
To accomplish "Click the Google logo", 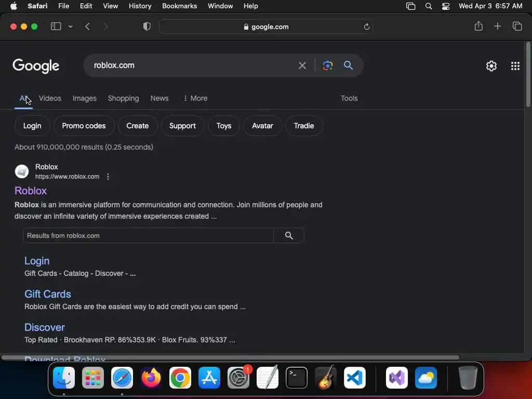I will [x=36, y=66].
